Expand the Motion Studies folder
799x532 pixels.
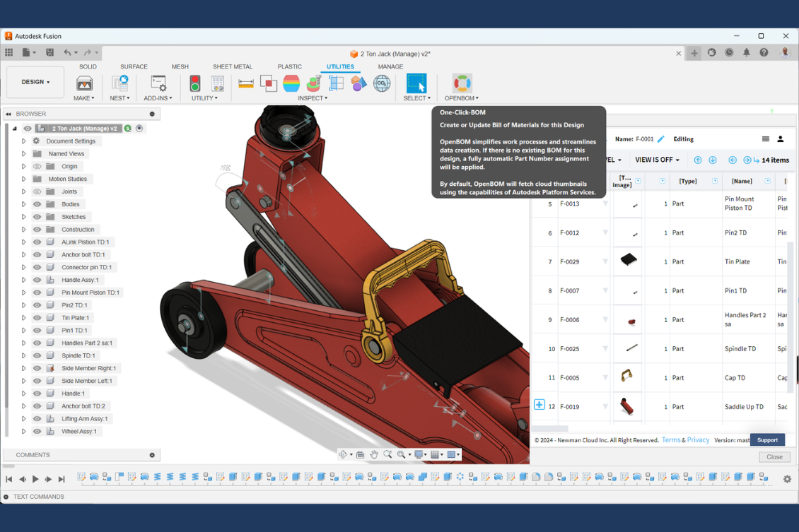(x=23, y=179)
